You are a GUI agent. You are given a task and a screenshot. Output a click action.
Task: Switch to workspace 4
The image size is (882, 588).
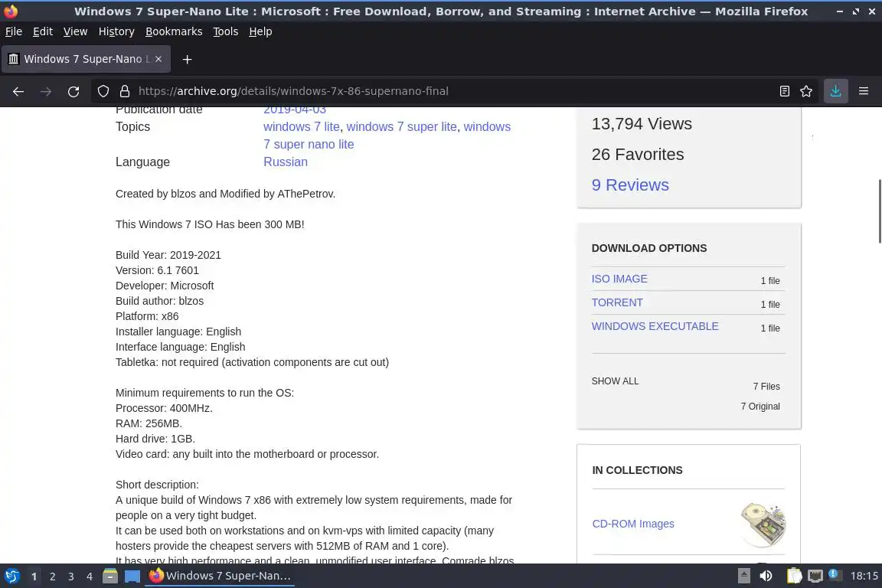[x=89, y=577]
